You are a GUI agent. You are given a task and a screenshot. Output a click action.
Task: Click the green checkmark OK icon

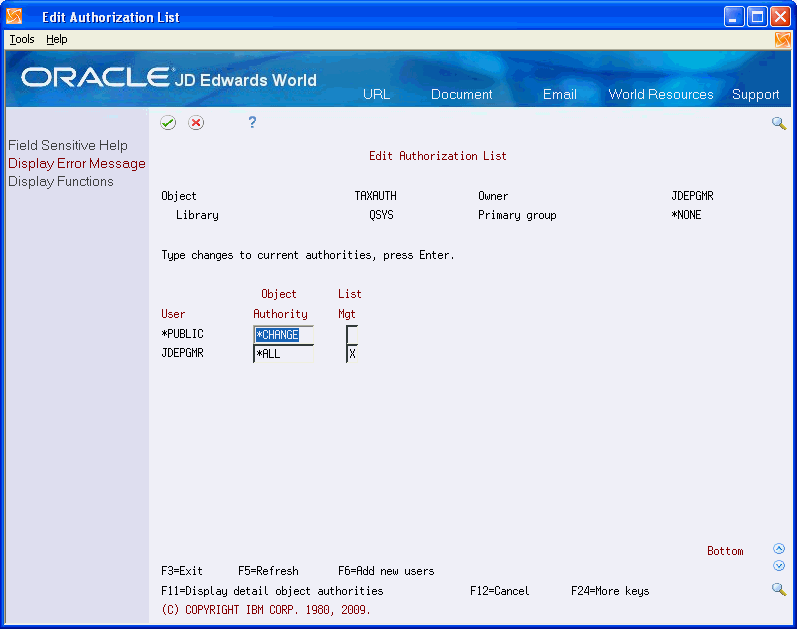point(168,123)
